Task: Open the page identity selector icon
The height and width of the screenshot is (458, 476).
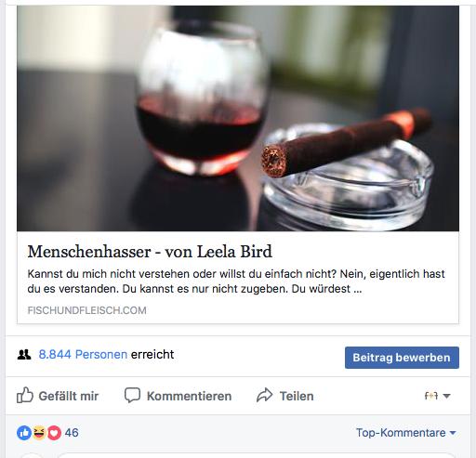Action: coord(431,396)
